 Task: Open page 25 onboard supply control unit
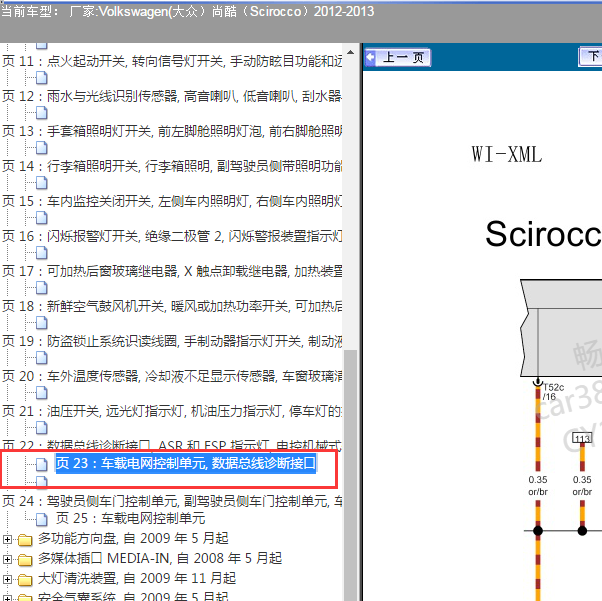pyautogui.click(x=131, y=518)
